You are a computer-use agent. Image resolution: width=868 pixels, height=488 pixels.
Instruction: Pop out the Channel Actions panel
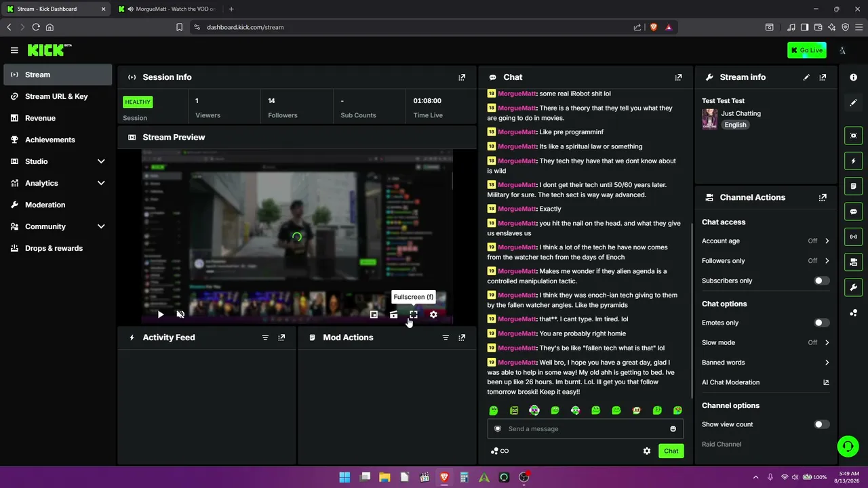(x=823, y=197)
